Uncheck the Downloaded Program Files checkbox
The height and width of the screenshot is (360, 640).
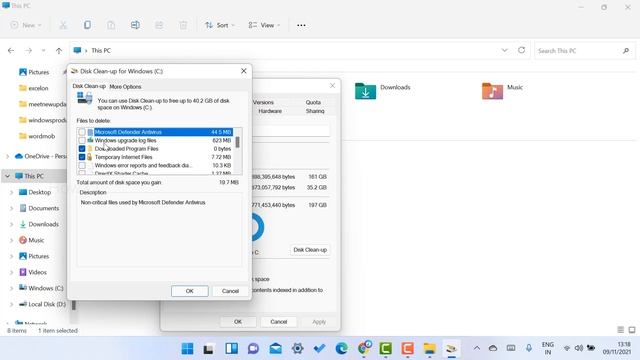tap(82, 149)
